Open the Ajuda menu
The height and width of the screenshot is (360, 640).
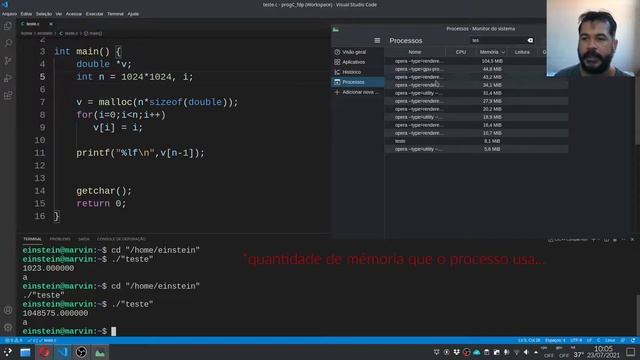[133, 14]
